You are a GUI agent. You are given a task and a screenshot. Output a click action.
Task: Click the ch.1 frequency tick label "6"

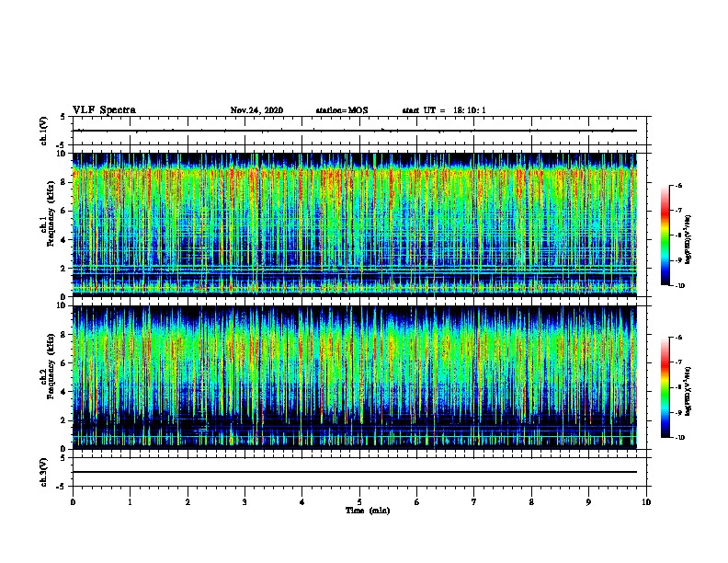(64, 211)
